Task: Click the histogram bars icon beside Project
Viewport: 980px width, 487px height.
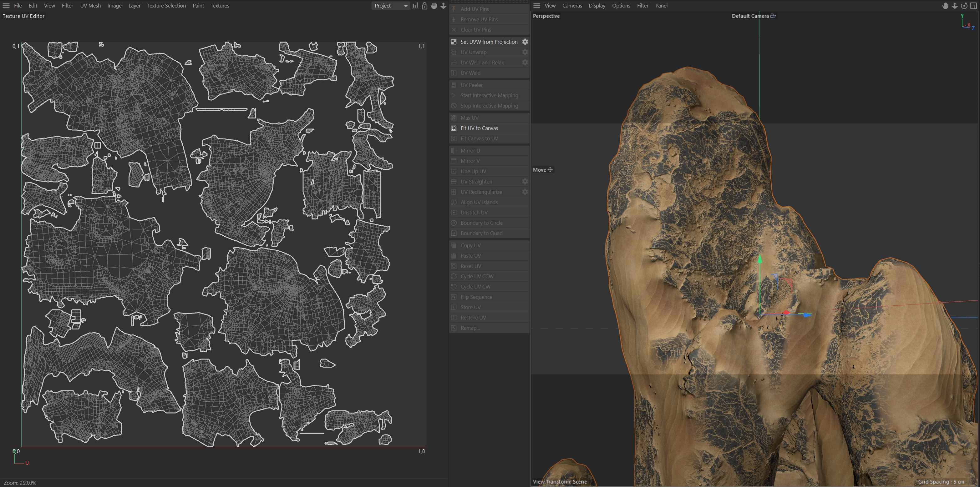Action: 415,6
